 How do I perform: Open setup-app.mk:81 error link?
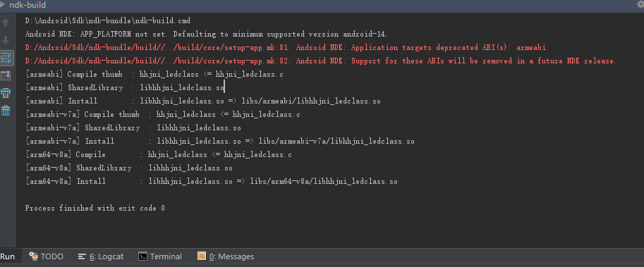tap(155, 48)
